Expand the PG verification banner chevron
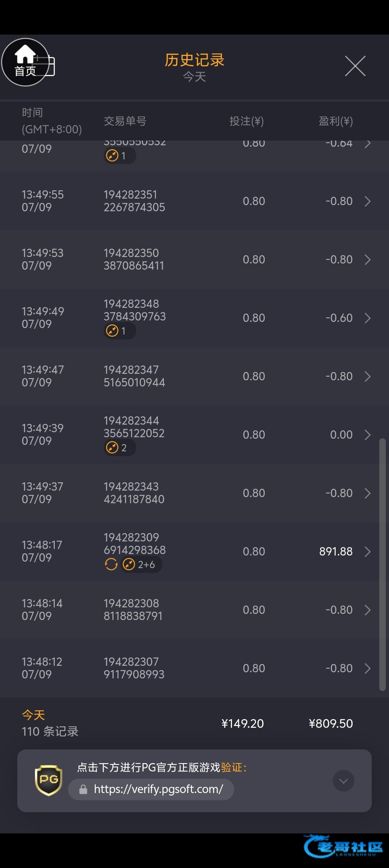The image size is (389, 868). click(x=343, y=781)
